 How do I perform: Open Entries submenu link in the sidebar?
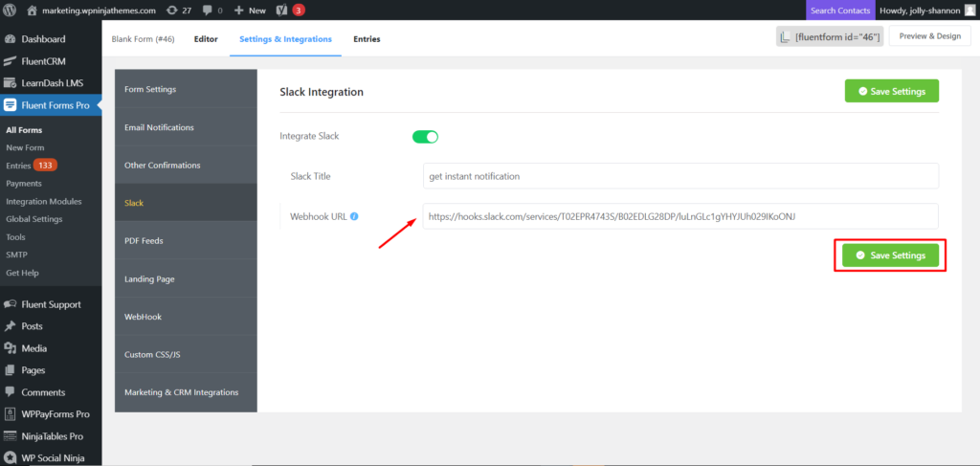coord(18,166)
